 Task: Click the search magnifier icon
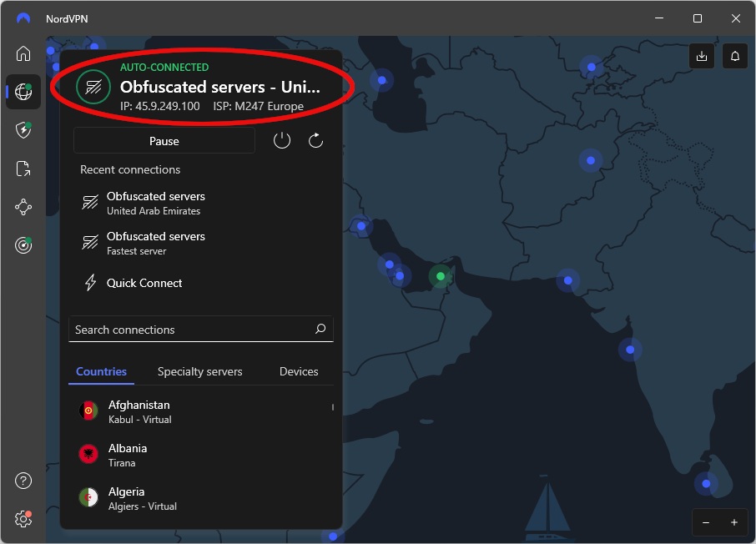[320, 329]
